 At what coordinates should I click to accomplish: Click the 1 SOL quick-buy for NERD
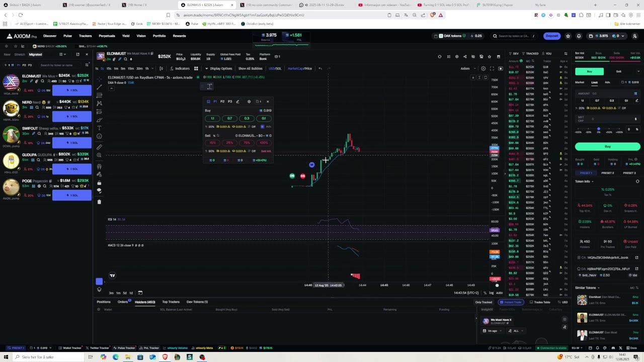(x=72, y=116)
